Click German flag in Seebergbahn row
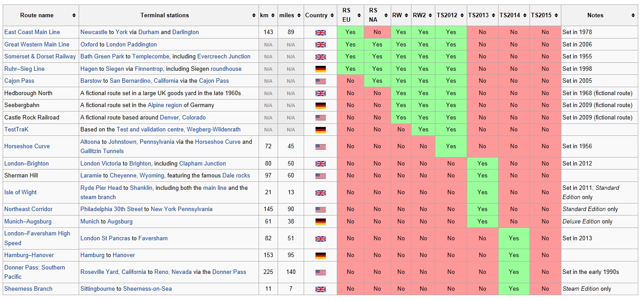Screen dimensions: 644x300 pos(320,106)
